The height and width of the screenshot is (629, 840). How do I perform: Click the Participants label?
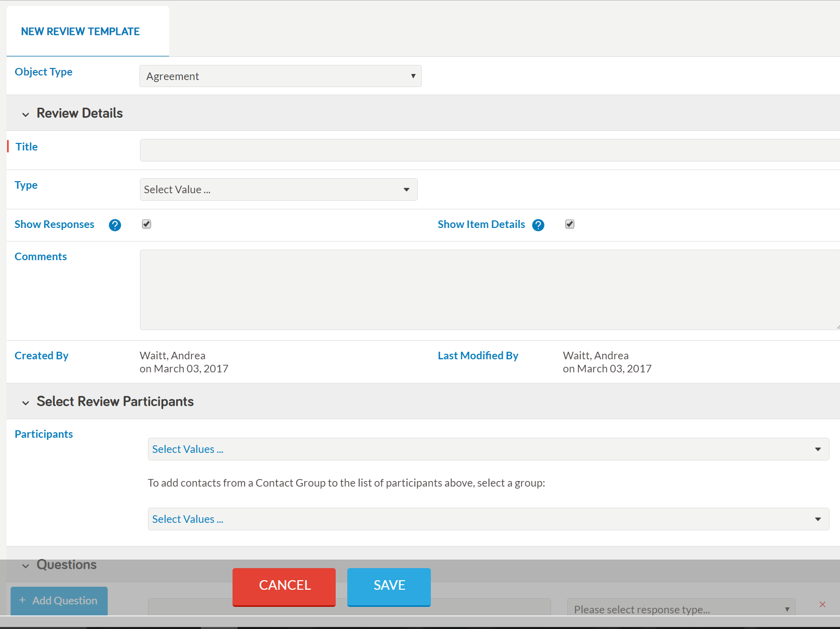(x=44, y=434)
